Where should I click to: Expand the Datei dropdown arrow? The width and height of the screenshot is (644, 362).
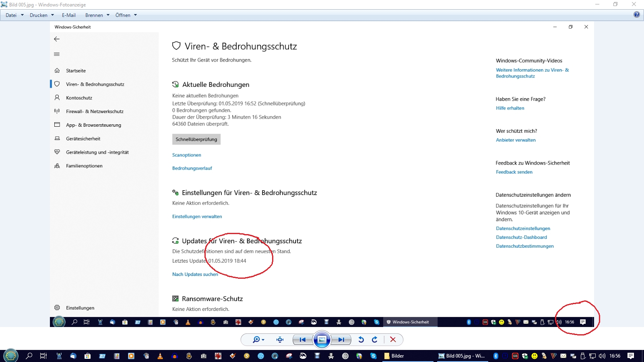point(22,15)
